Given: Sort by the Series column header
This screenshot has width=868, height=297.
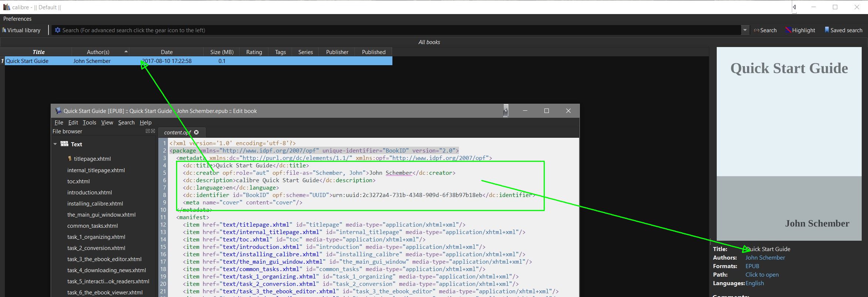Looking at the screenshot, I should point(305,52).
